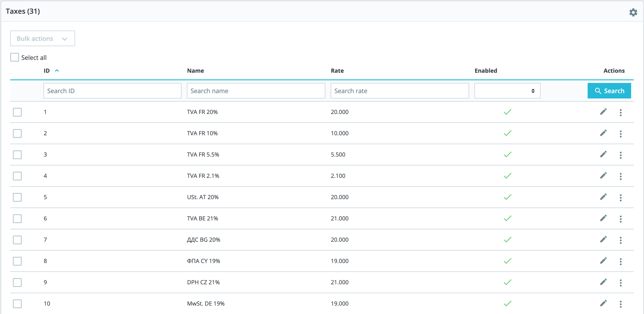Click pencil icon for USt. AT 20%

point(603,197)
